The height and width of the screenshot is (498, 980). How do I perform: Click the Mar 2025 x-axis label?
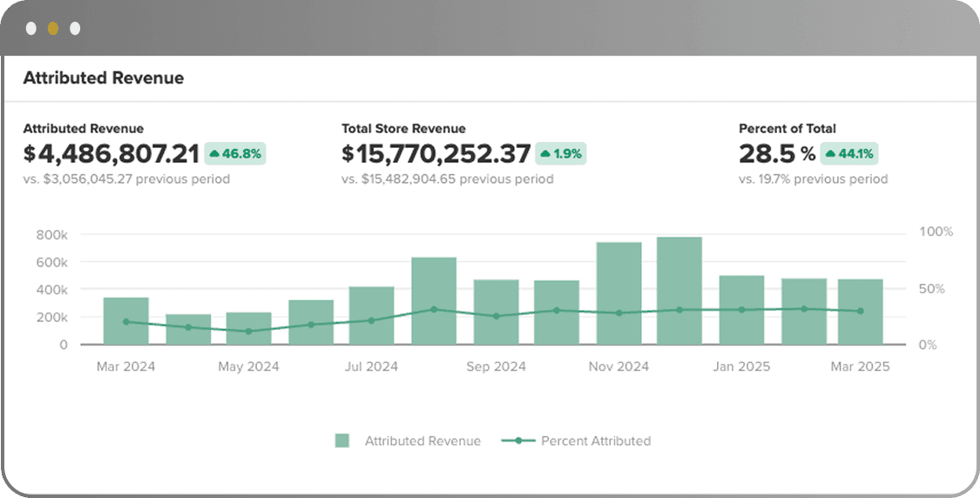tap(860, 367)
